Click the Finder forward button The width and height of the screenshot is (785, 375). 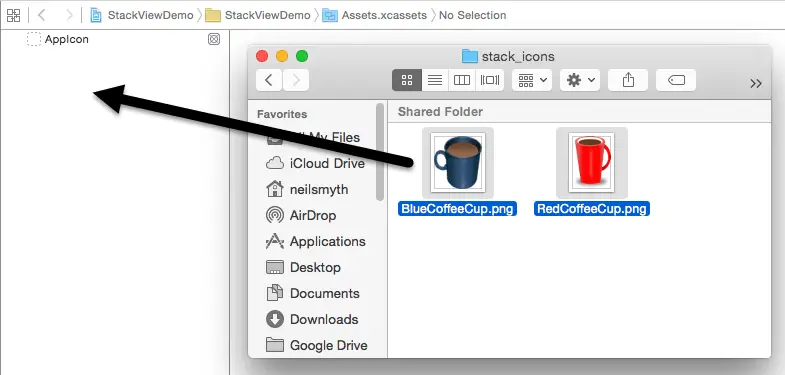pyautogui.click(x=296, y=80)
